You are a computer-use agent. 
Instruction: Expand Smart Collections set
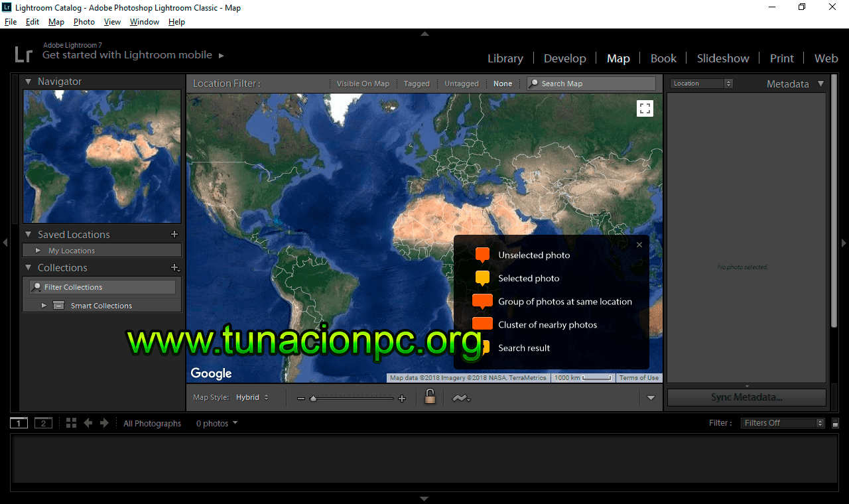click(44, 306)
